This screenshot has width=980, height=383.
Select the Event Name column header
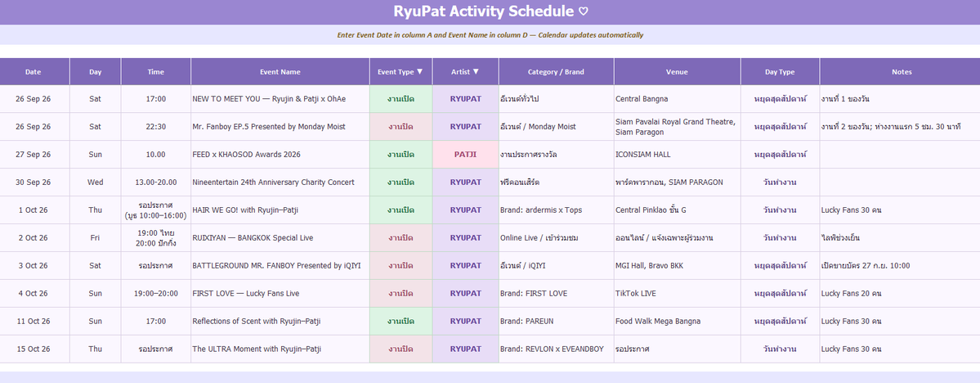click(280, 72)
